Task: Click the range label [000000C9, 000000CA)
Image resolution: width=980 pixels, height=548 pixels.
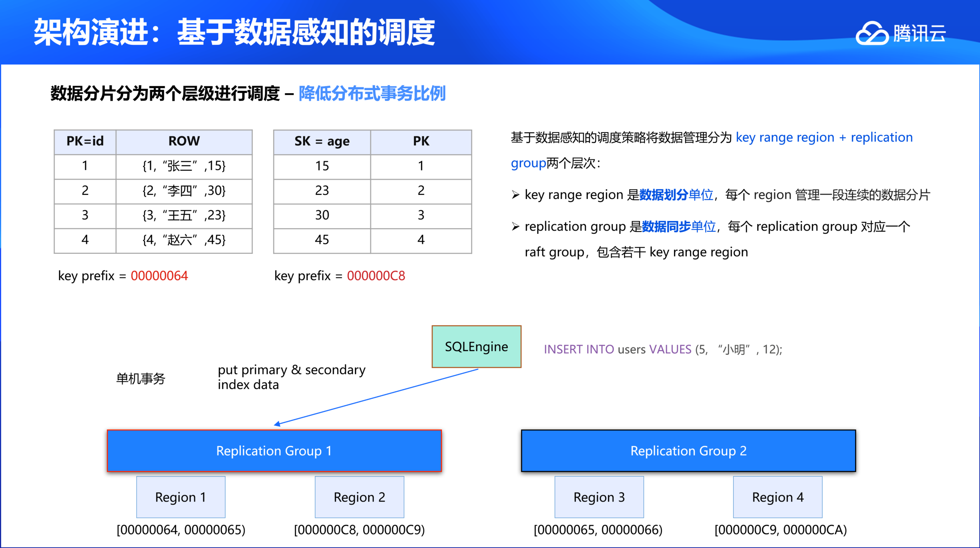Action: tap(780, 530)
